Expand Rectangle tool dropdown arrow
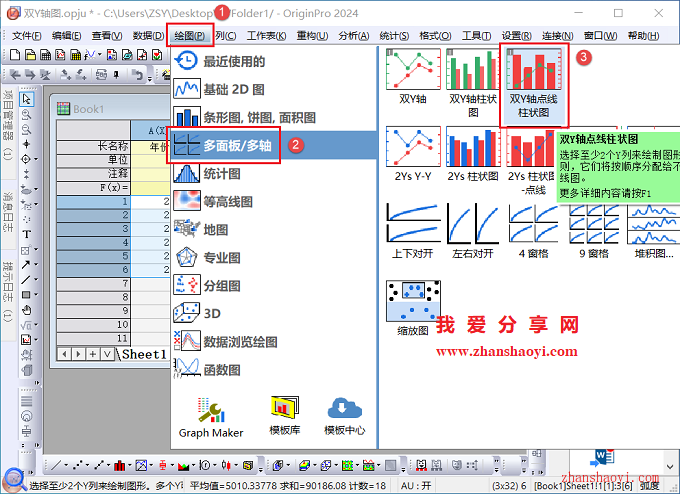This screenshot has height=494, width=680. coord(36,295)
